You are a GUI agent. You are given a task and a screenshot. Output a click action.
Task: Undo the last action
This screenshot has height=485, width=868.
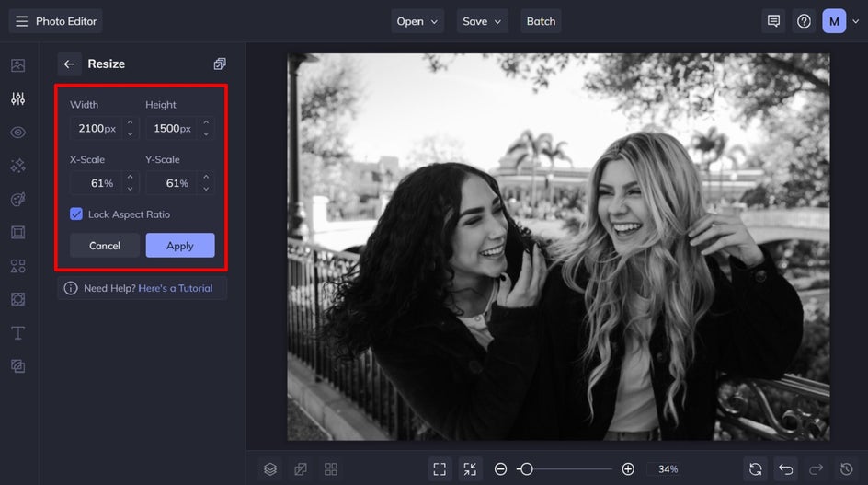pos(785,469)
